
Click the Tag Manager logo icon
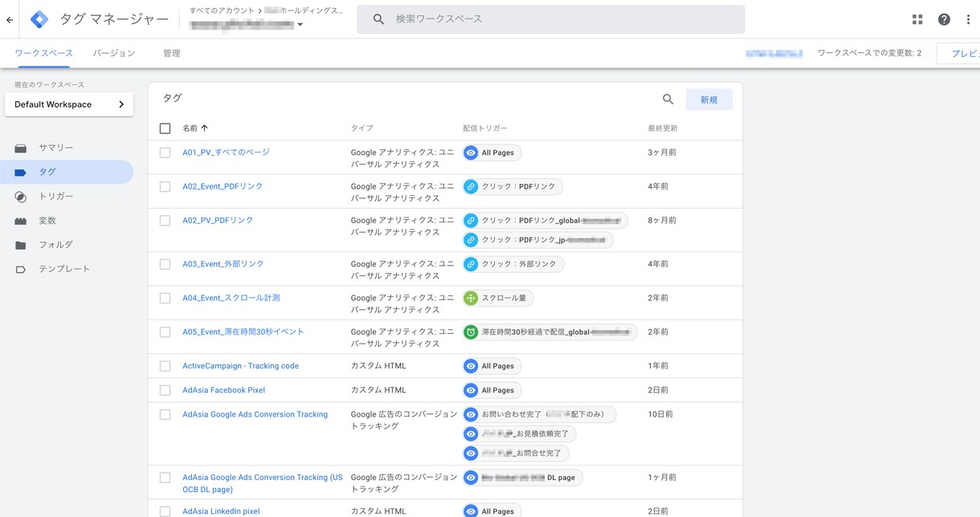39,19
